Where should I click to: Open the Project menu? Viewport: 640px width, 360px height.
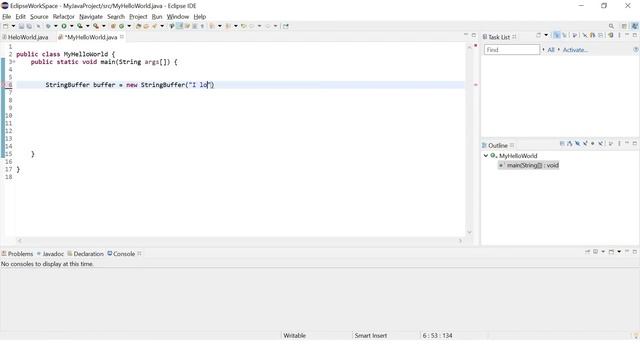click(138, 17)
